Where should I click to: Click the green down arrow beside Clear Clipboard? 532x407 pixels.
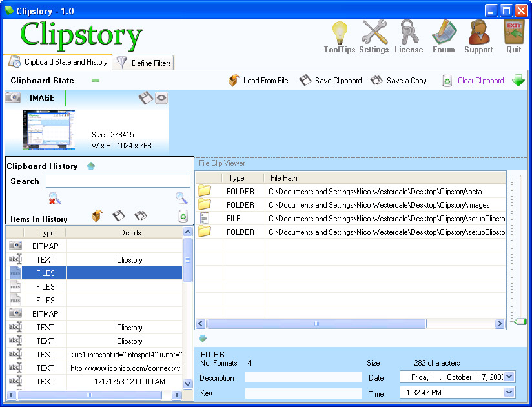[518, 81]
